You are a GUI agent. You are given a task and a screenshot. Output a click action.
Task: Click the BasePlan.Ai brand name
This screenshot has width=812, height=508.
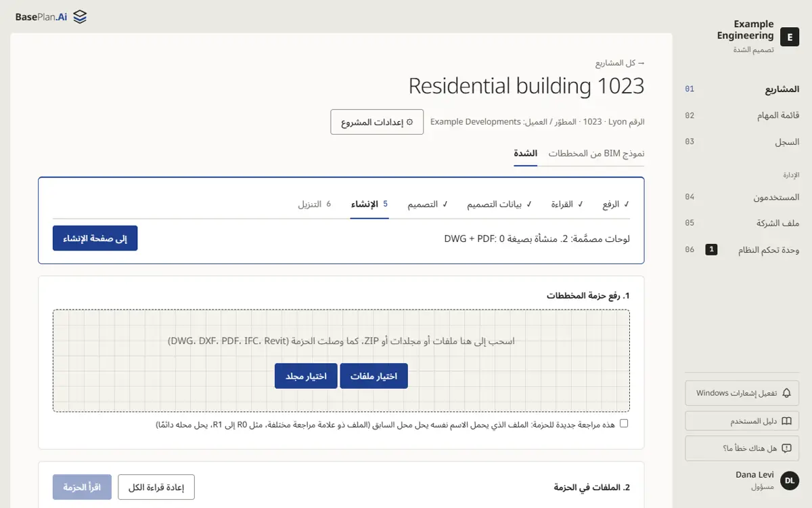pyautogui.click(x=41, y=17)
